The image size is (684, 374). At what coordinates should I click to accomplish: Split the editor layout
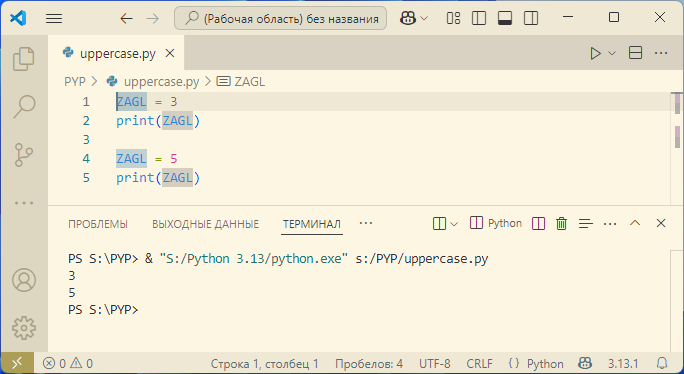(635, 53)
